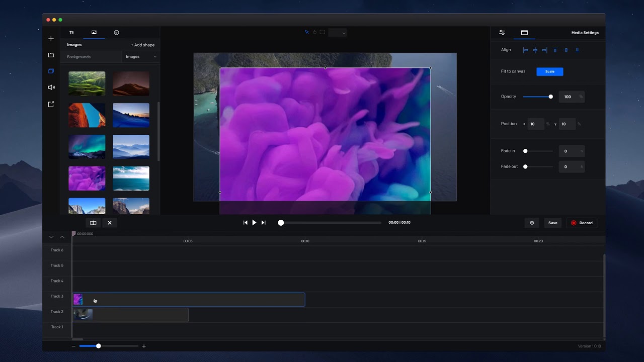
Task: Select the aerial clip on Track 2
Action: click(x=131, y=315)
